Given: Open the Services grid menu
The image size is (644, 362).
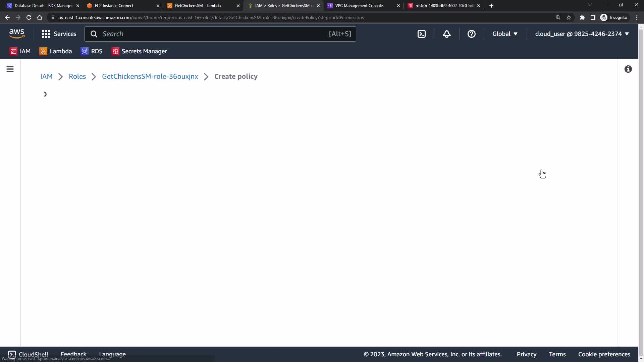Looking at the screenshot, I should [x=59, y=34].
